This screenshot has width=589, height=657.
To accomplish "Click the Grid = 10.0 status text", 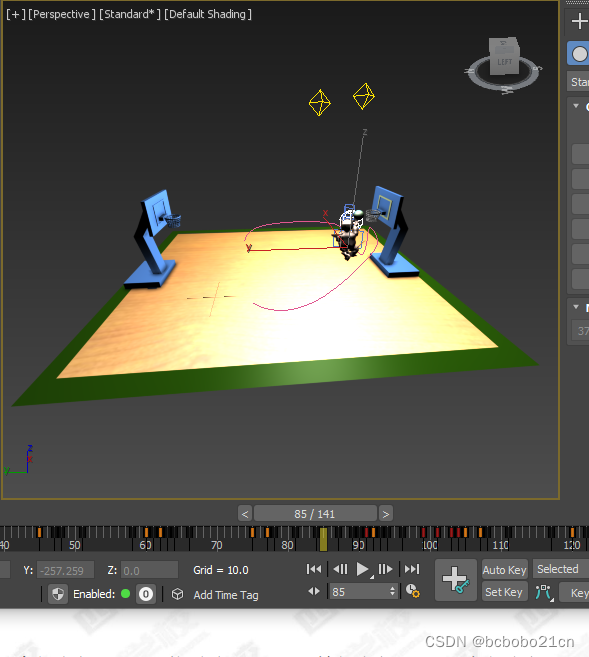I will 221,570.
